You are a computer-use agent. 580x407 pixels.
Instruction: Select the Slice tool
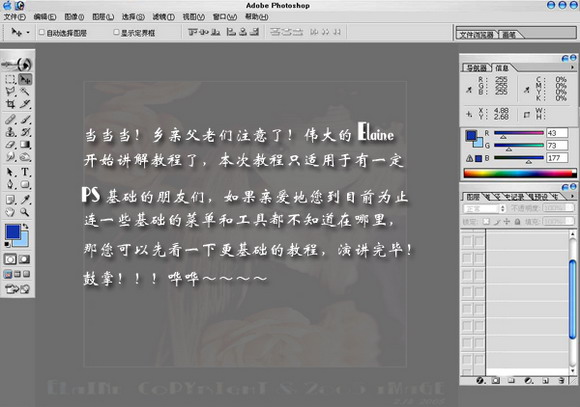pos(25,104)
